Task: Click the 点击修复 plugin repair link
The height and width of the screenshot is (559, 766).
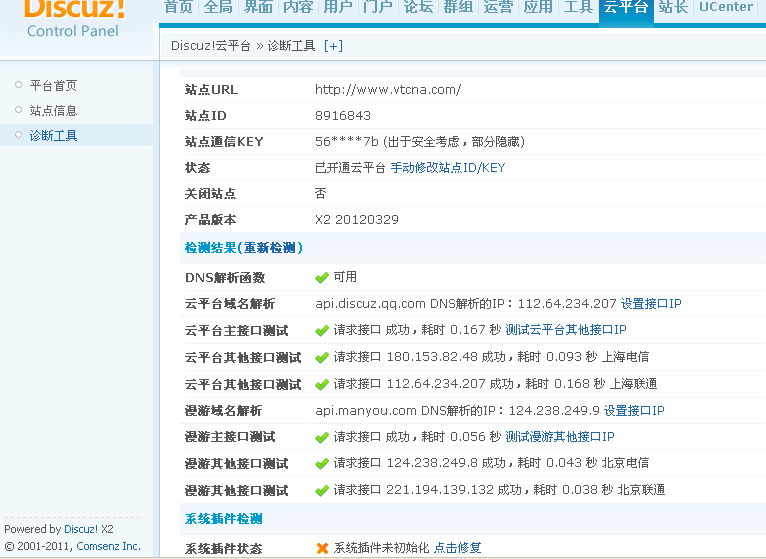Action: pyautogui.click(x=457, y=548)
